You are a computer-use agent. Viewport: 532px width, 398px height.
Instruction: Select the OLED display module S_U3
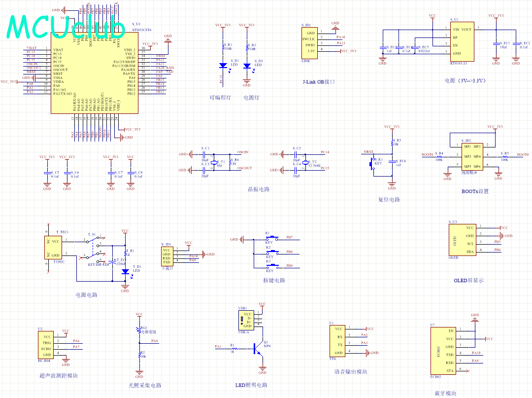[x=463, y=240]
